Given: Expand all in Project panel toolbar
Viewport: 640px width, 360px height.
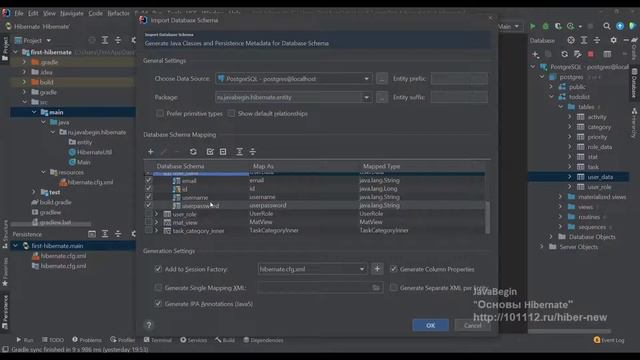Looking at the screenshot, I should point(105,40).
